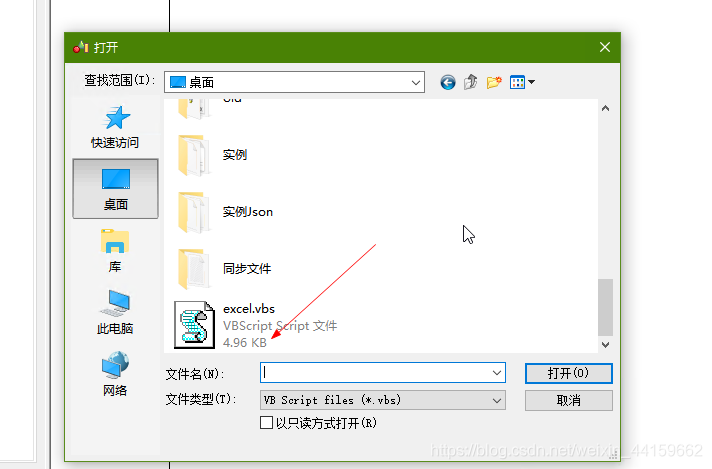
Task: Open 网络 in the places bar
Action: pos(115,374)
